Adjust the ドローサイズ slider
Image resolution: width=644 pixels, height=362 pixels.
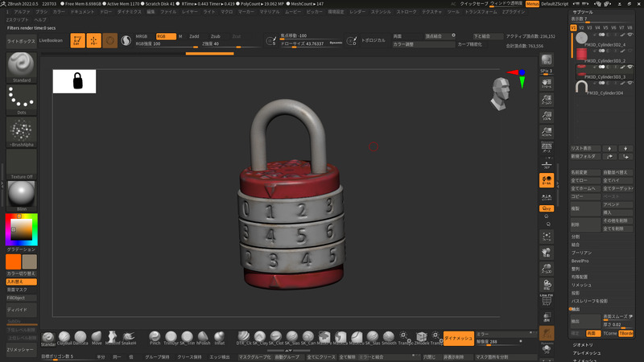[312, 43]
